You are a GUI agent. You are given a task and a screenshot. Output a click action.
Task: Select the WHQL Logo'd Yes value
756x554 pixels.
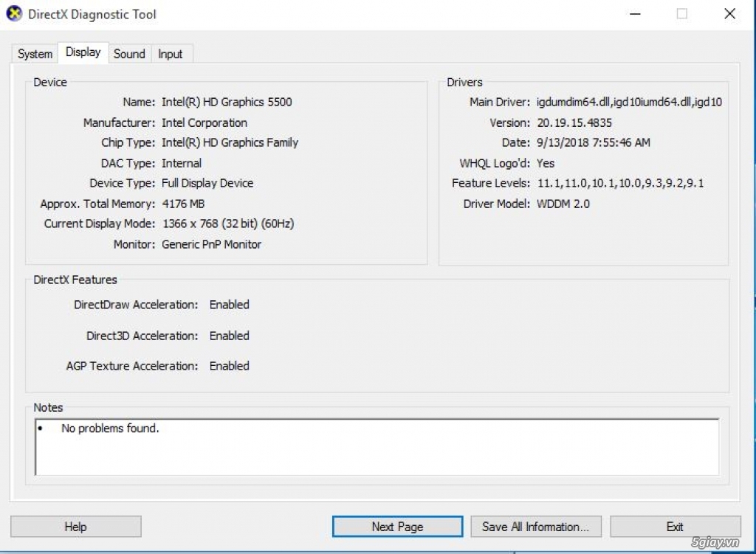coord(546,163)
